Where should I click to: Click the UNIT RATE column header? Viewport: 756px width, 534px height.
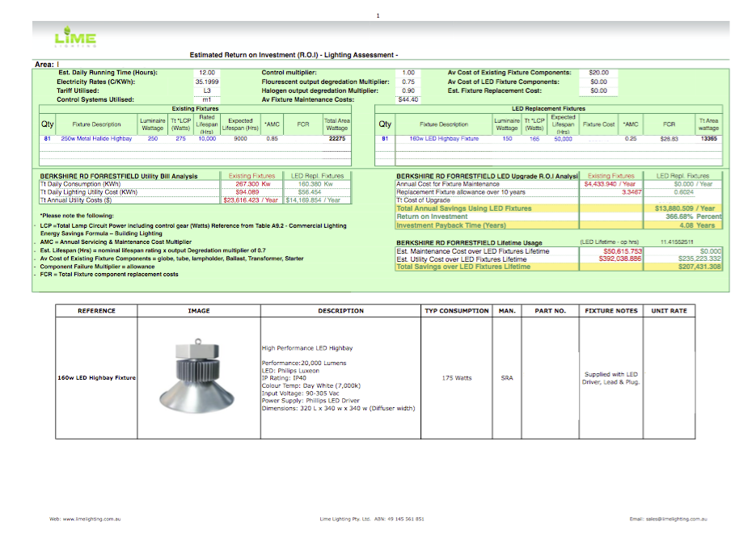[x=669, y=311]
